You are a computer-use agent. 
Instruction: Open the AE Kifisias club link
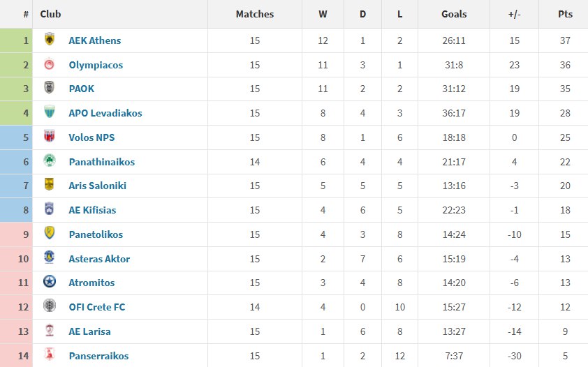coord(92,210)
